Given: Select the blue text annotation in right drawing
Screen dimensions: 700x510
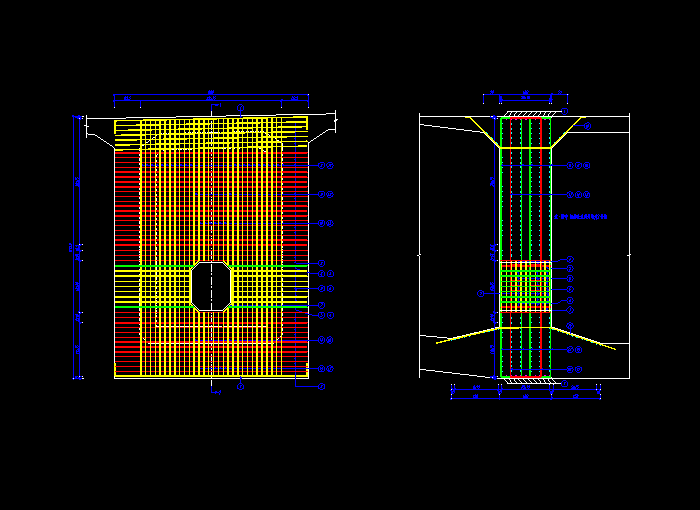Looking at the screenshot, I should pyautogui.click(x=582, y=216).
